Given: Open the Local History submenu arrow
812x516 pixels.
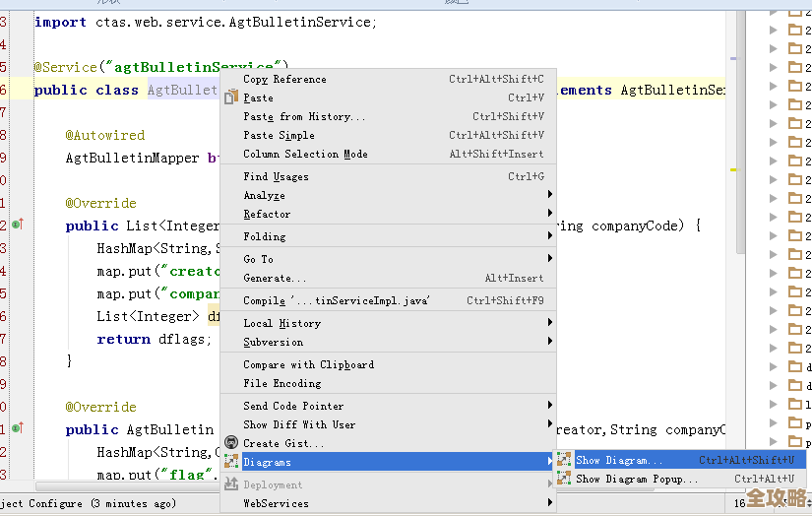Looking at the screenshot, I should click(550, 323).
